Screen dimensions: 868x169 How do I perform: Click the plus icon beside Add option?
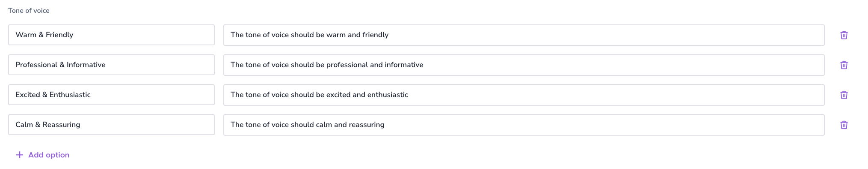pyautogui.click(x=19, y=155)
